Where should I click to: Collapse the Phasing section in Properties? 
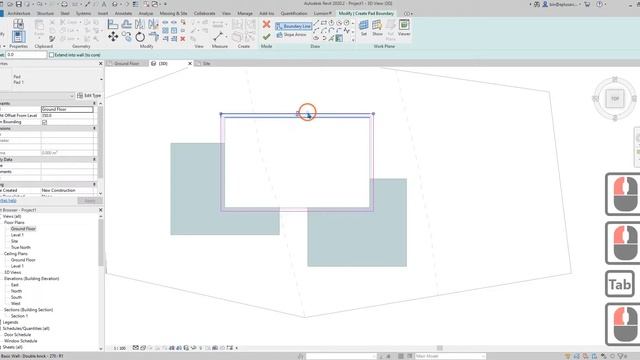coord(94,184)
